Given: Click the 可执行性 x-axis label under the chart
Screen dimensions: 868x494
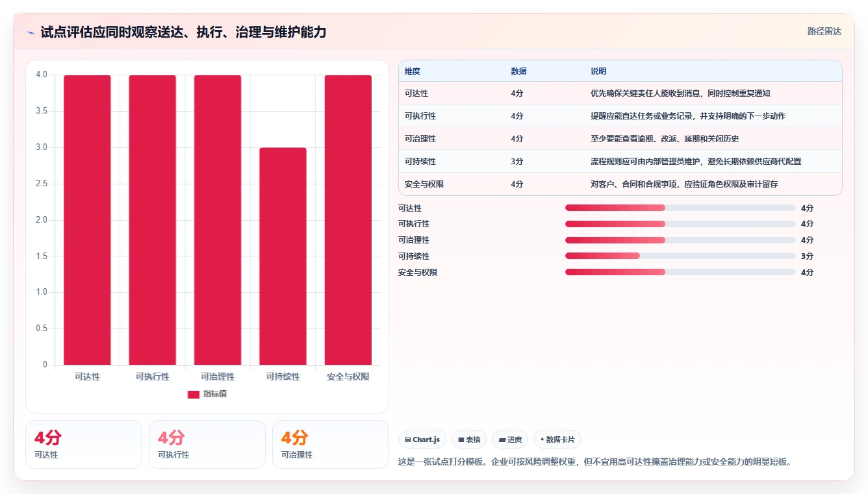Looking at the screenshot, I should coord(153,377).
